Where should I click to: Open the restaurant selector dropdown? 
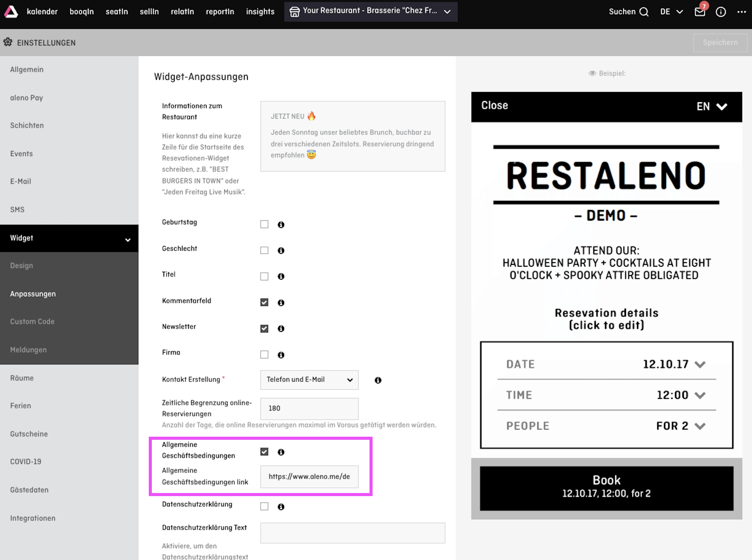(371, 11)
